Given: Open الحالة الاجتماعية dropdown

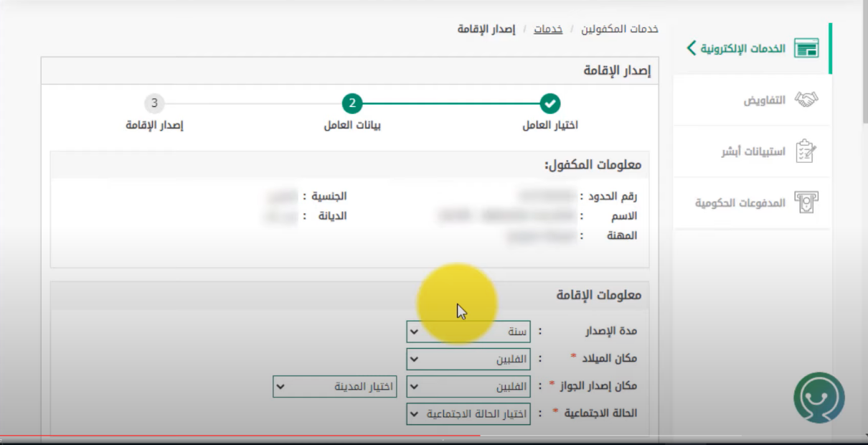Looking at the screenshot, I should [x=468, y=414].
